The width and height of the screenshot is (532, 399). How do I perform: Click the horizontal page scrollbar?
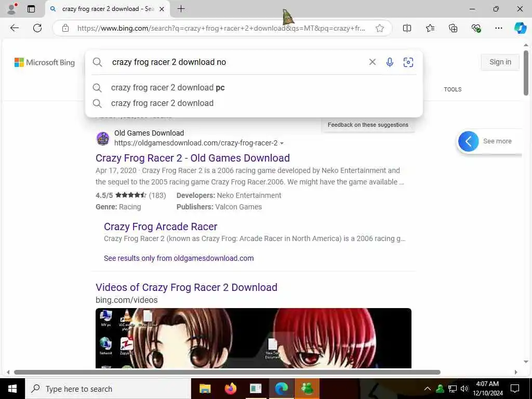(228, 372)
